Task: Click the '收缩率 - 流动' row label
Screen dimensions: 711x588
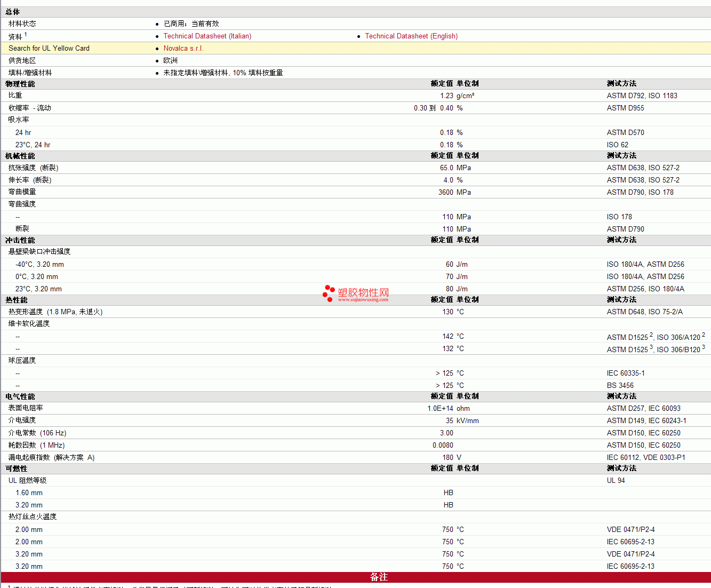Action: click(x=30, y=108)
